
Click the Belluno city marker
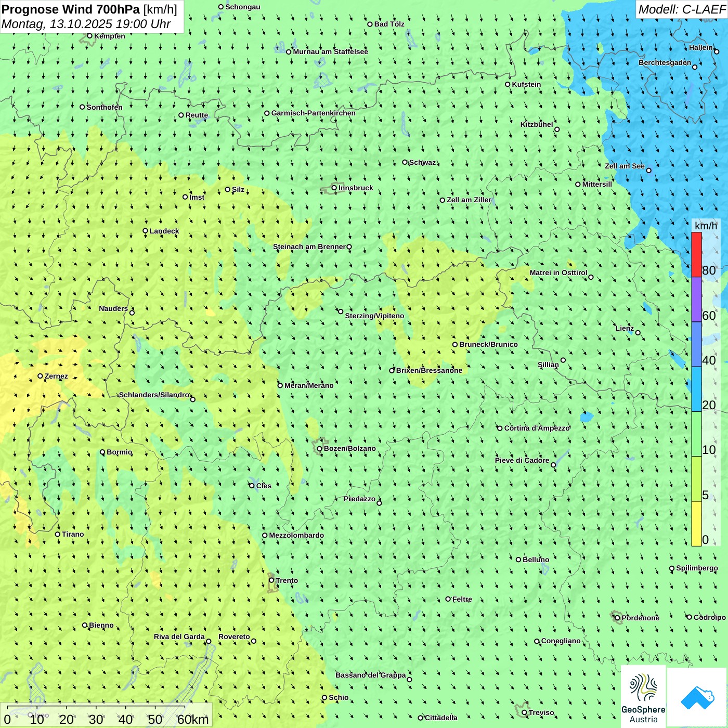(x=518, y=560)
